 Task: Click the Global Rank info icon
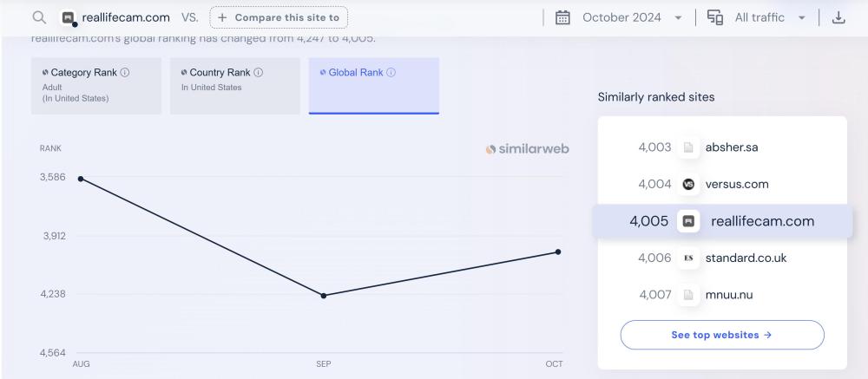(391, 73)
